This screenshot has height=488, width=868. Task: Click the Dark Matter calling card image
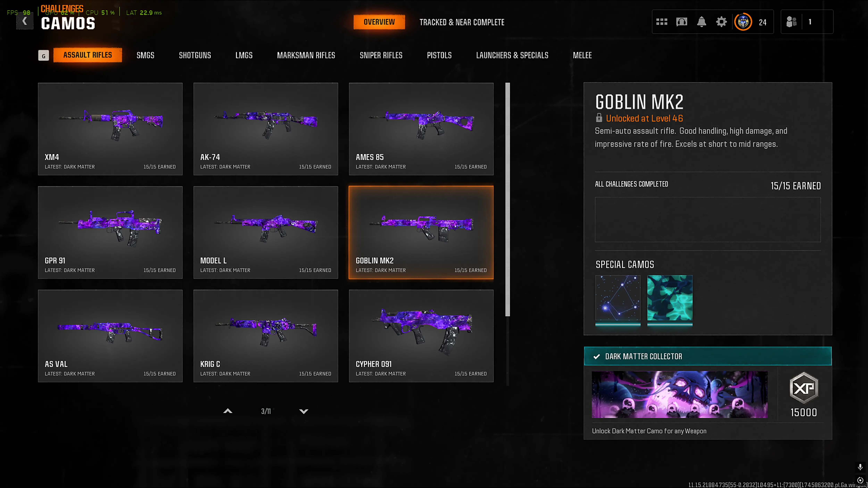click(x=679, y=394)
